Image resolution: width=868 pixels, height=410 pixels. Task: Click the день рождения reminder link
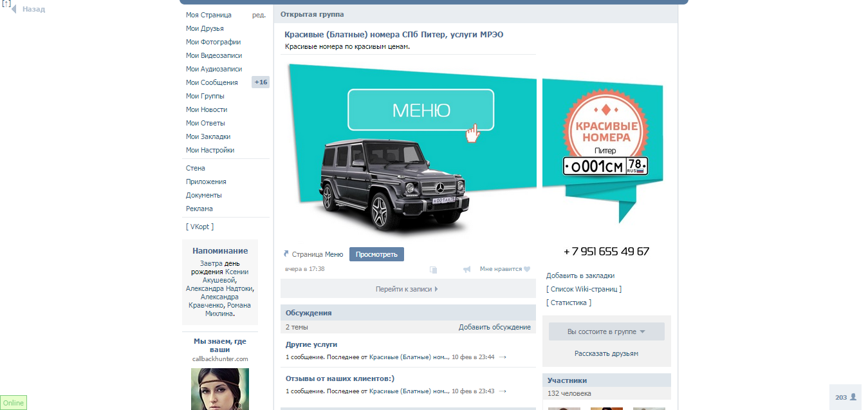(x=216, y=268)
